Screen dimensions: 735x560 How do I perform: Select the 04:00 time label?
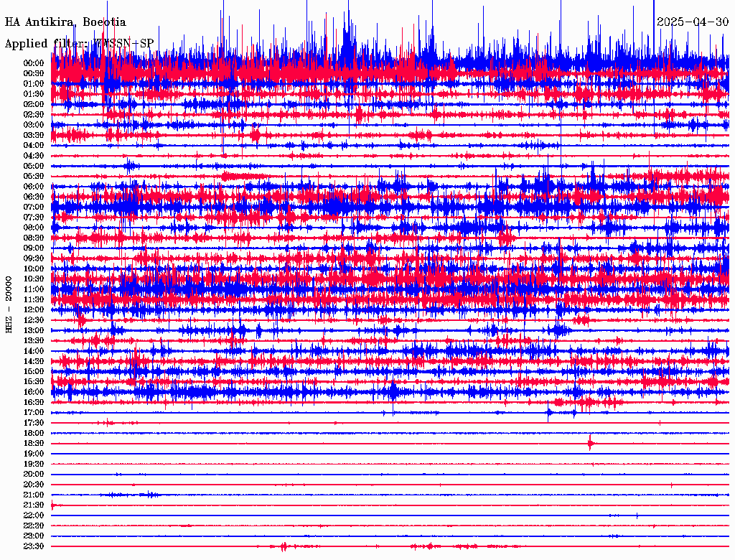click(x=34, y=146)
